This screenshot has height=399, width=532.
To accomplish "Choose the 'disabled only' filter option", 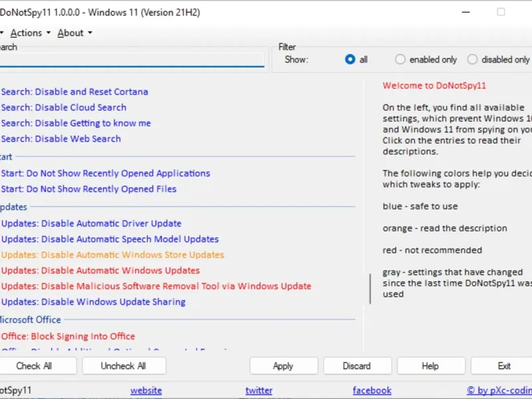I will [472, 59].
